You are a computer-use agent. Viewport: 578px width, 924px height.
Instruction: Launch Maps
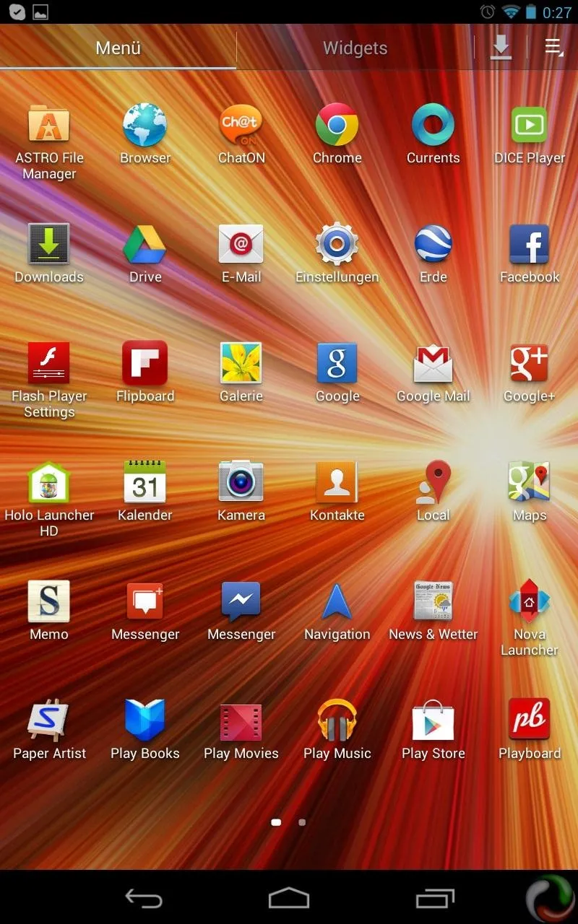pyautogui.click(x=530, y=491)
